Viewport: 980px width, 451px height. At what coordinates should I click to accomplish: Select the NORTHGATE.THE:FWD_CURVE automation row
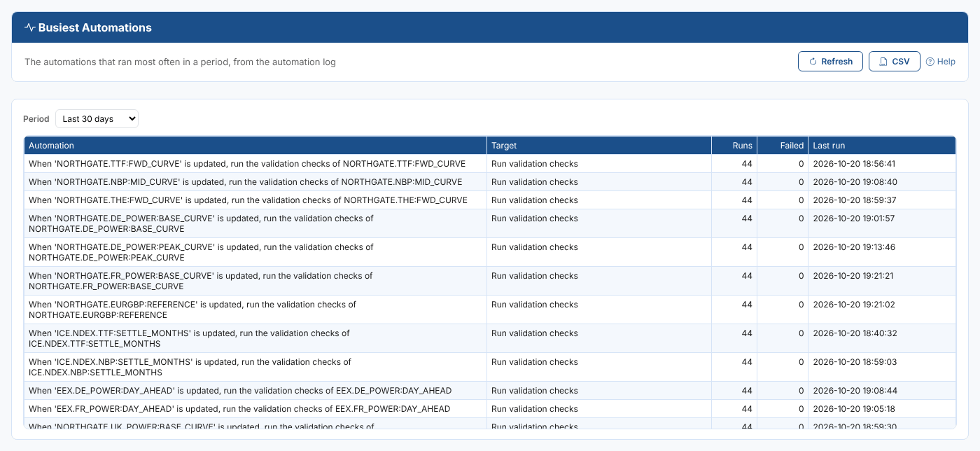(x=490, y=200)
